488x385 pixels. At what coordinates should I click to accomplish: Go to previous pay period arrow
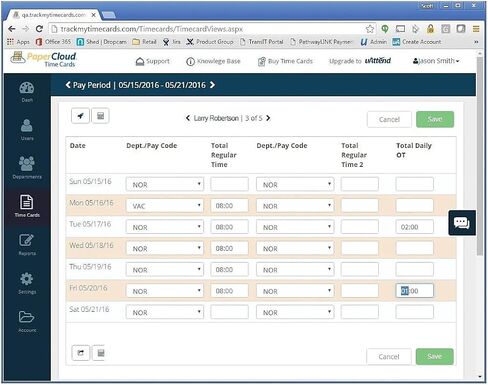[68, 85]
